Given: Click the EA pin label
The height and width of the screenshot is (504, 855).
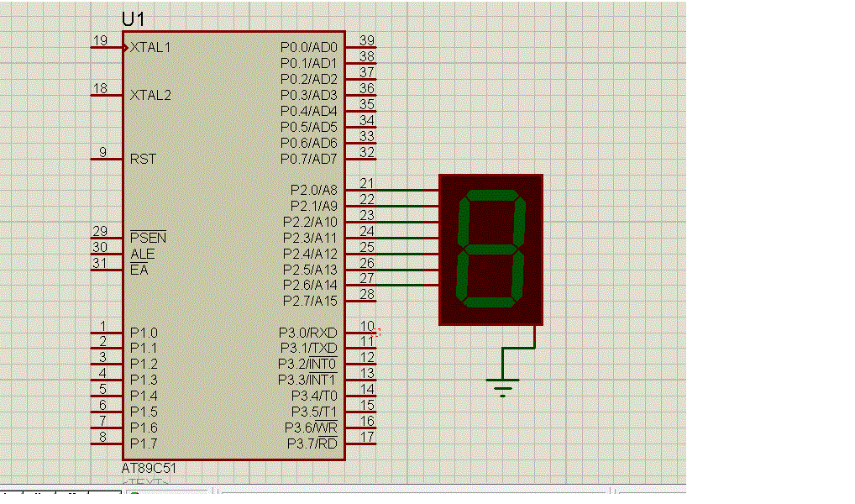Looking at the screenshot, I should (x=139, y=270).
